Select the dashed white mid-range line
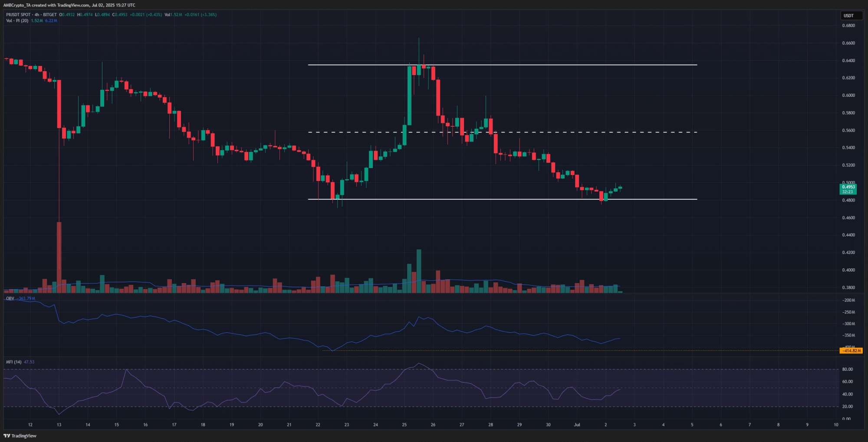The height and width of the screenshot is (442, 868). [503, 132]
